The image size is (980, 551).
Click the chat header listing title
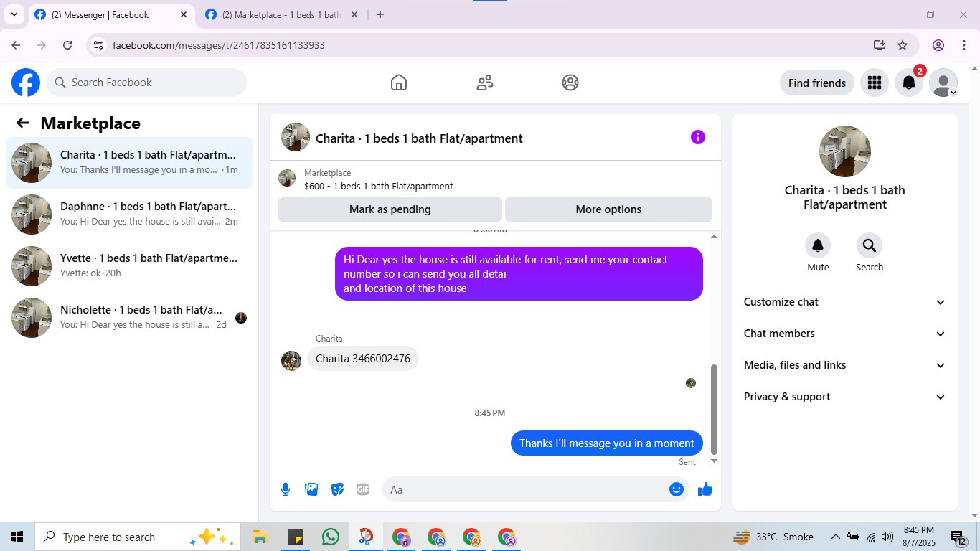419,138
